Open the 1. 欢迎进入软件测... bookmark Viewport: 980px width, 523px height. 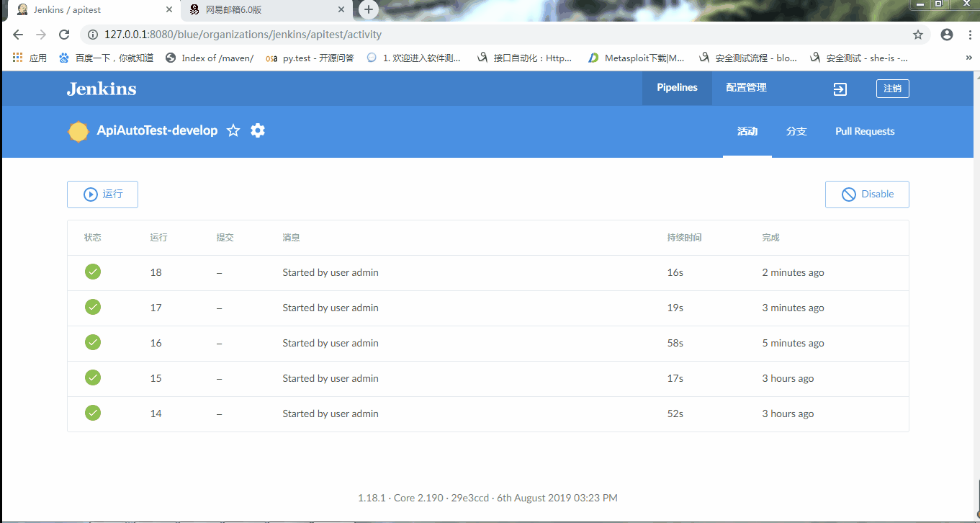414,58
